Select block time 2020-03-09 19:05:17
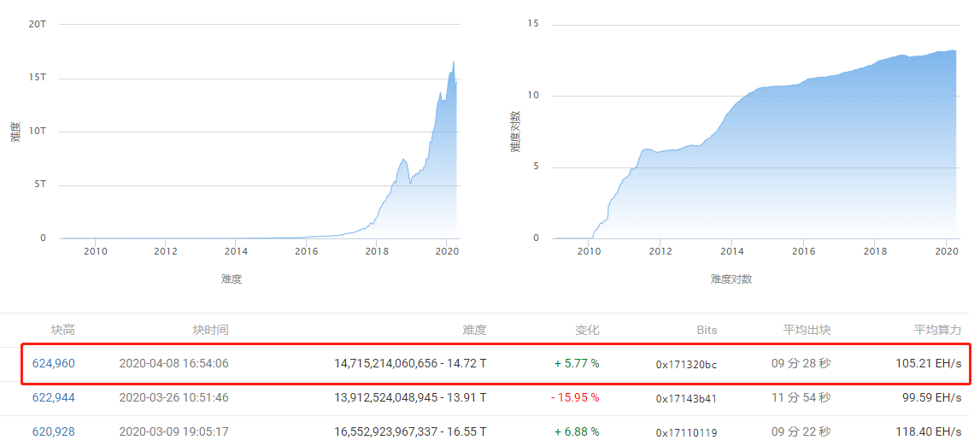 173,431
